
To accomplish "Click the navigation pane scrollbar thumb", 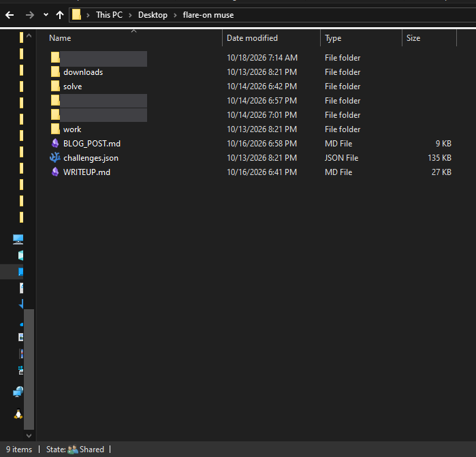I will (29, 369).
